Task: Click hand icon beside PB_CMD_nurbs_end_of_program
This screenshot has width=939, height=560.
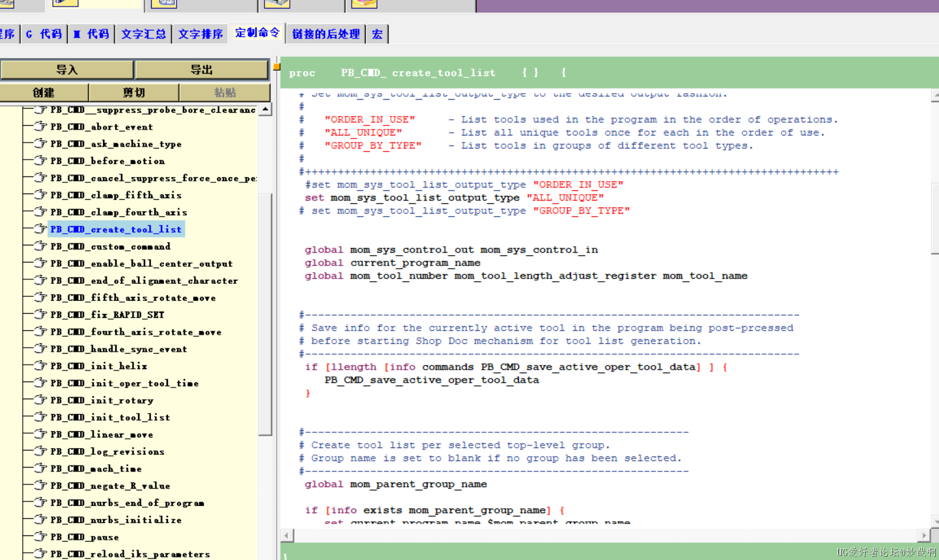Action: 40,502
